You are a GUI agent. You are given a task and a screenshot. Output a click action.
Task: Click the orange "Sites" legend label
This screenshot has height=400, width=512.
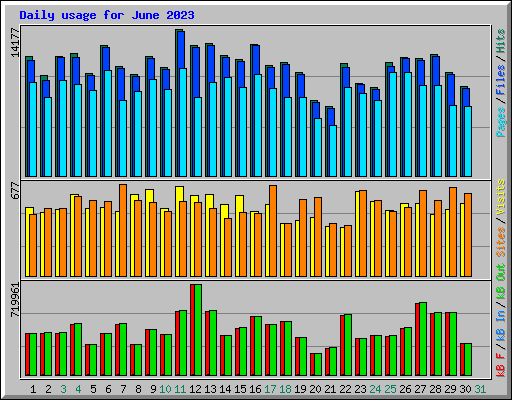[x=501, y=242]
